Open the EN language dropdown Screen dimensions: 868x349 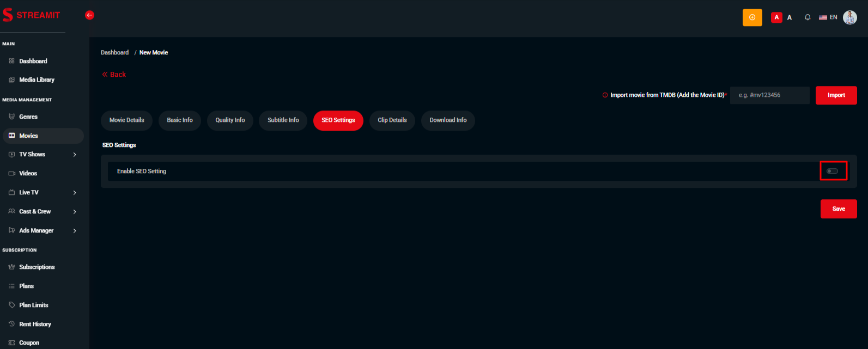(828, 17)
